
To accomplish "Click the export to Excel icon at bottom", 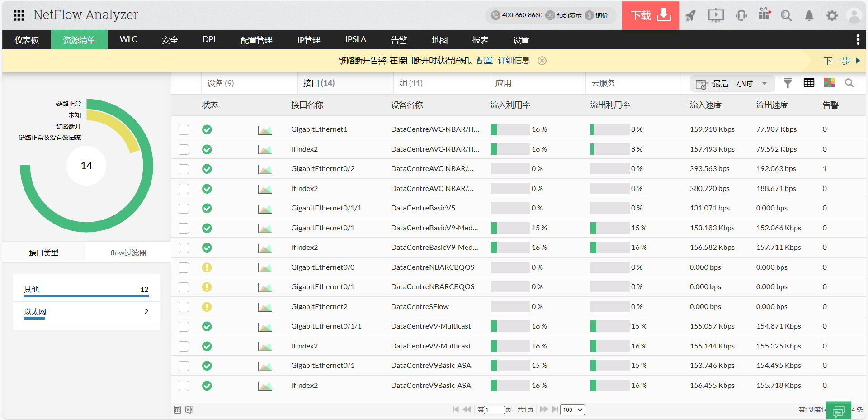I will tap(189, 410).
